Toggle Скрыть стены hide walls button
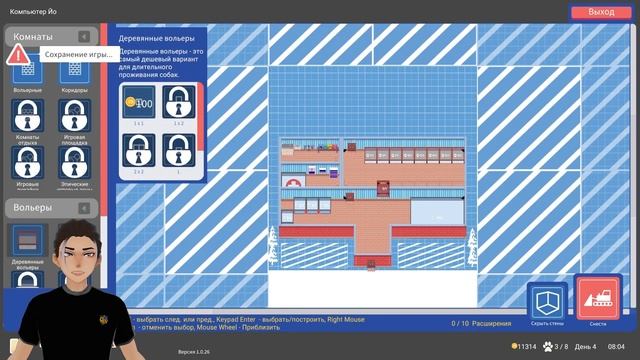Viewport: 640px width, 360px height. click(x=547, y=303)
